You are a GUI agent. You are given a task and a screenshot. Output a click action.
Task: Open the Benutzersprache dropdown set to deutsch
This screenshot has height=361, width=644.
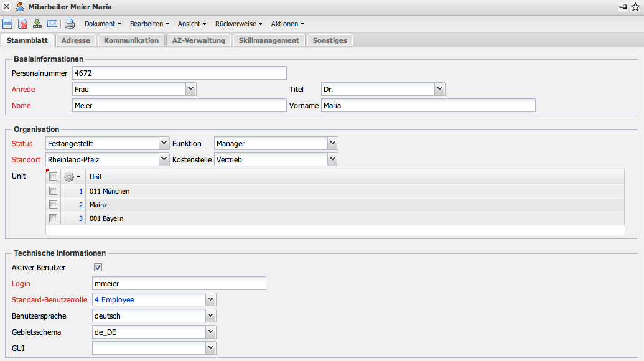(x=211, y=316)
